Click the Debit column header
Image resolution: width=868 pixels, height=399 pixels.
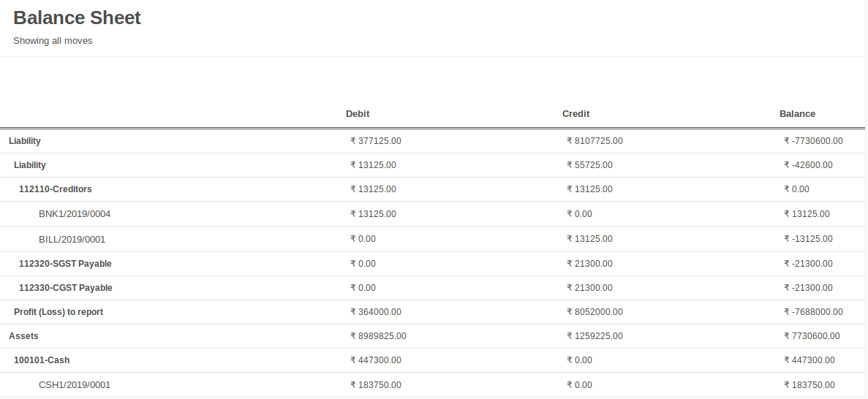(x=358, y=114)
